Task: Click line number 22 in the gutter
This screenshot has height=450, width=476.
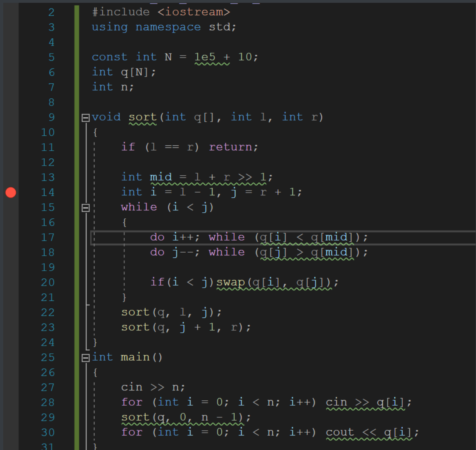Action: click(x=48, y=313)
